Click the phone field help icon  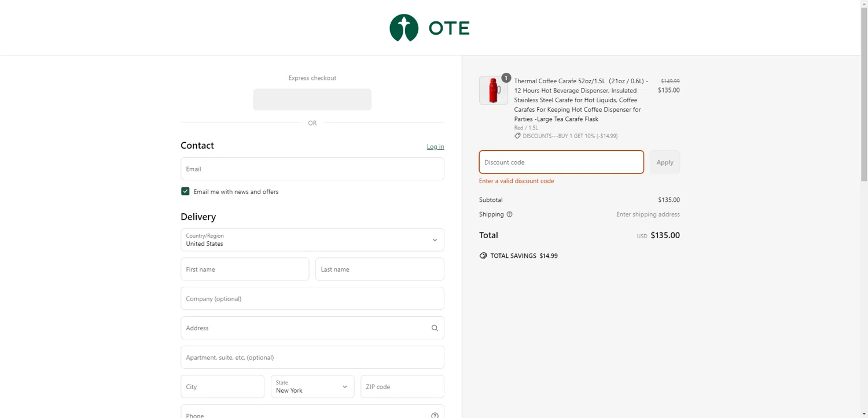pos(435,415)
